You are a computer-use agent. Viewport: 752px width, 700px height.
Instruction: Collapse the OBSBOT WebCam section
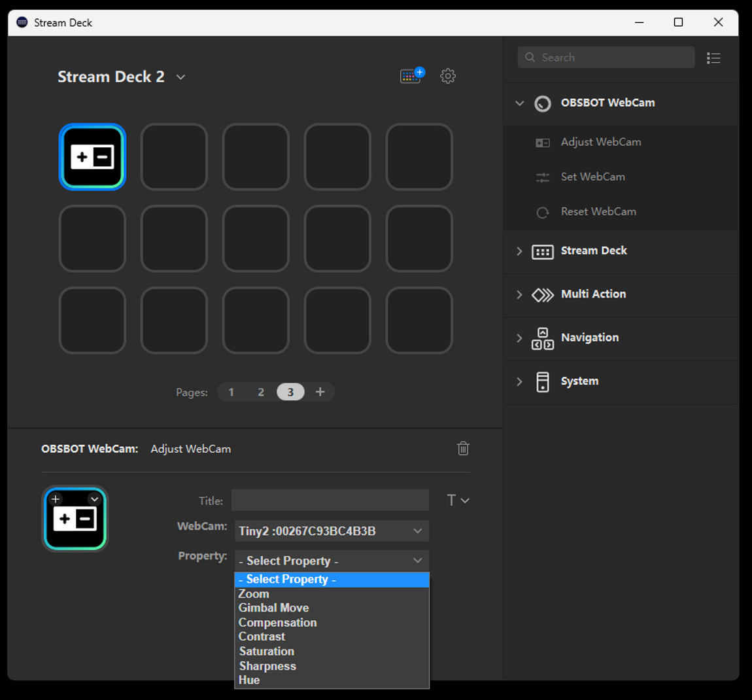point(519,103)
